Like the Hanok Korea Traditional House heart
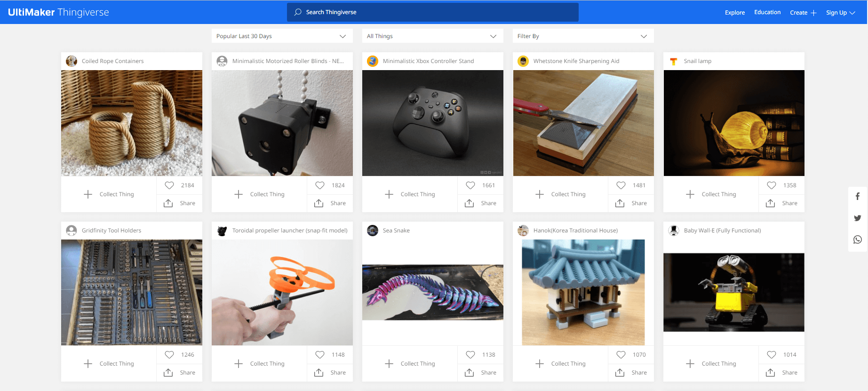 tap(621, 355)
